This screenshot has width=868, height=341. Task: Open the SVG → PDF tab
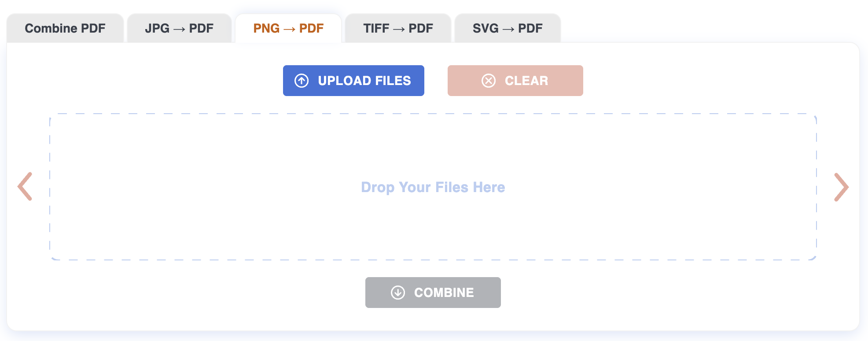(508, 28)
